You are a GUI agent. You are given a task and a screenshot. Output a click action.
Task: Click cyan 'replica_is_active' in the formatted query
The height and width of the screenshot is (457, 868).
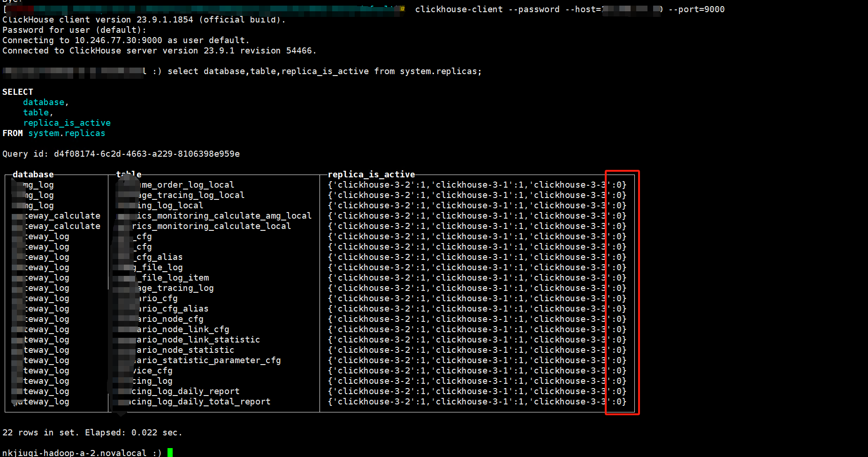67,123
